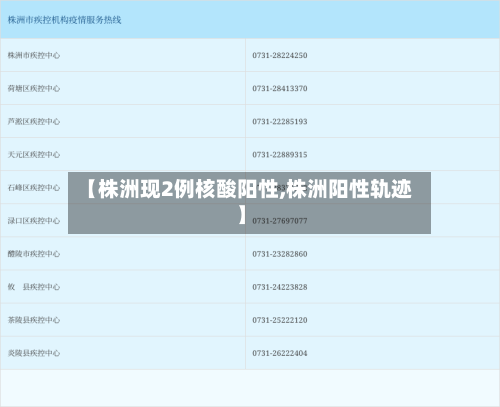
Task: Click the 炎陵县疾控中心 row label
Action: click(34, 353)
